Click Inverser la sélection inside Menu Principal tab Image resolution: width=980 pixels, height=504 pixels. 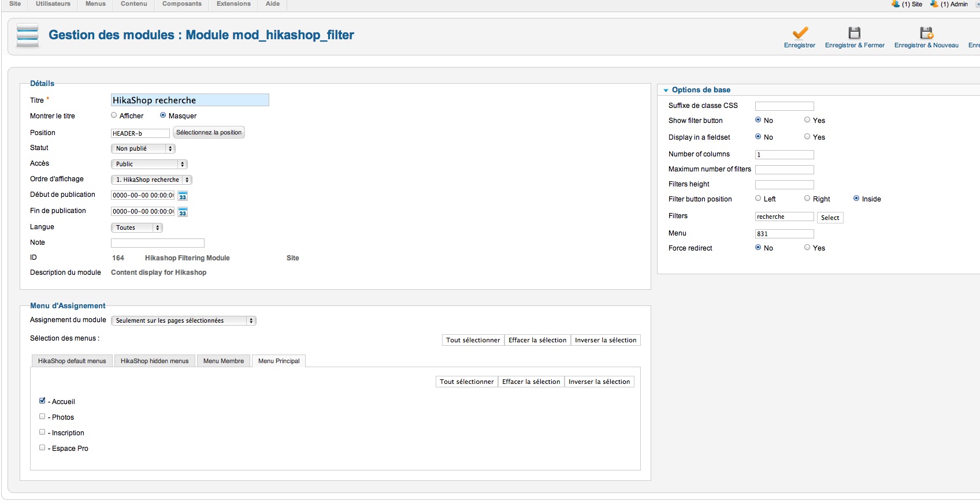click(599, 382)
